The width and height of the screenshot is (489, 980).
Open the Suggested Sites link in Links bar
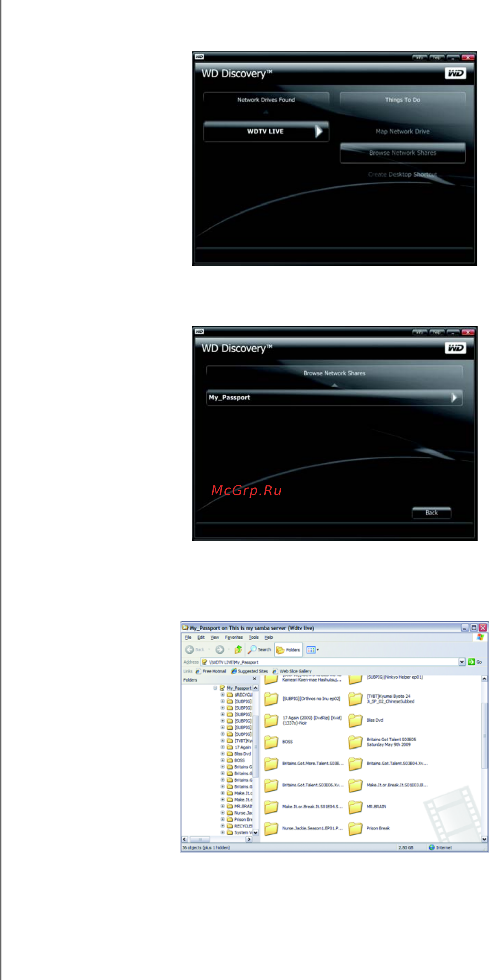click(x=249, y=671)
